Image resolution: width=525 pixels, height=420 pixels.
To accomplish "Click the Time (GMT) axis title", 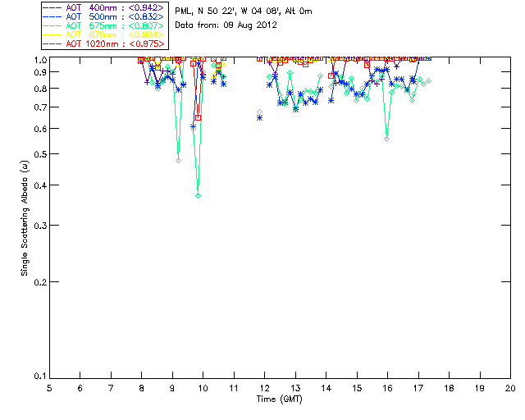I will tap(280, 399).
